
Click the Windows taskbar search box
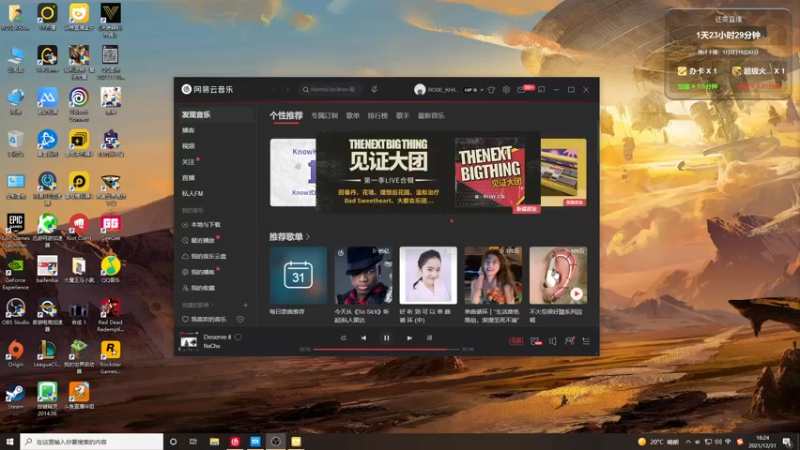coord(92,442)
